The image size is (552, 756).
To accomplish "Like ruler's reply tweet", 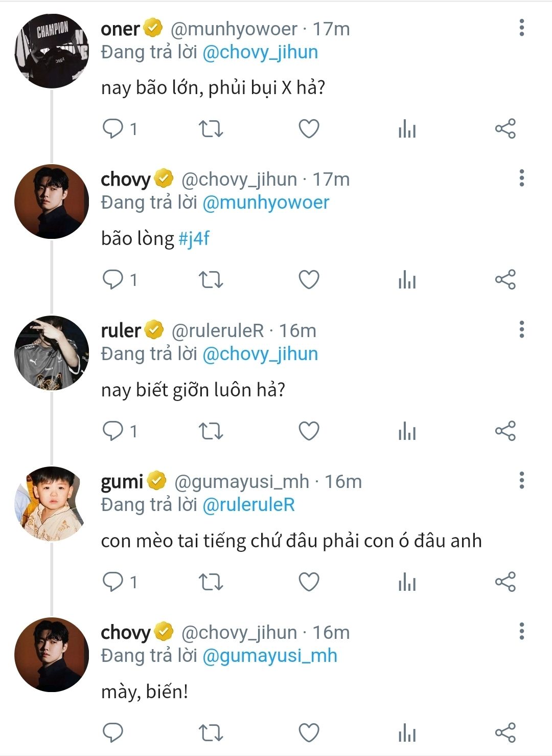I will click(309, 431).
